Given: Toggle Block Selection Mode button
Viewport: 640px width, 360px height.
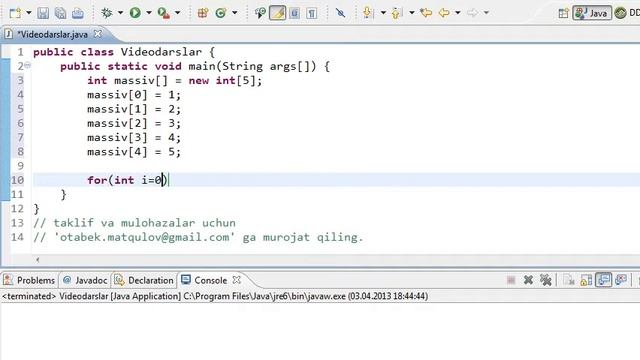Looking at the screenshot, I should (x=294, y=13).
